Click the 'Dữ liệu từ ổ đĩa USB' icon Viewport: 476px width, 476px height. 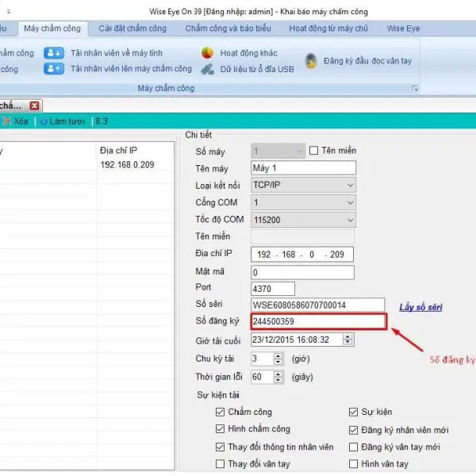207,69
